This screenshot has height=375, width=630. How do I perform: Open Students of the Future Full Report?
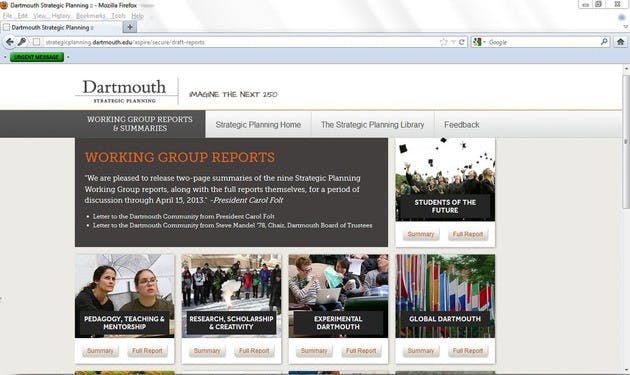coord(468,234)
